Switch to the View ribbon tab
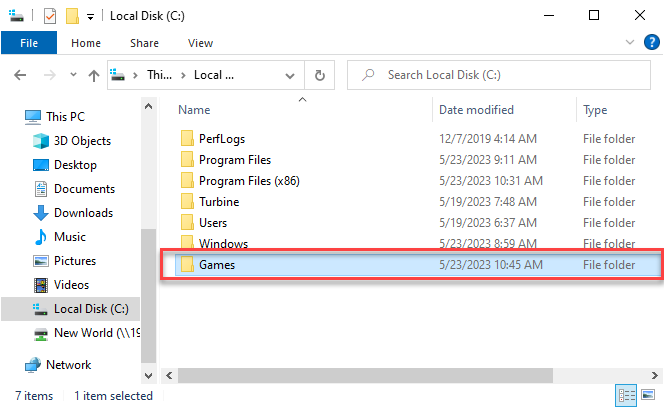 click(200, 43)
